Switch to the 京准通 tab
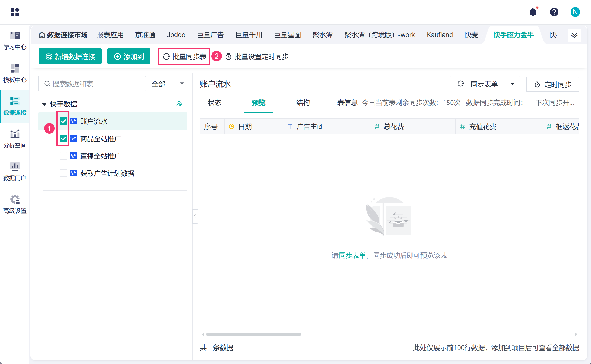The height and width of the screenshot is (364, 591). 145,35
